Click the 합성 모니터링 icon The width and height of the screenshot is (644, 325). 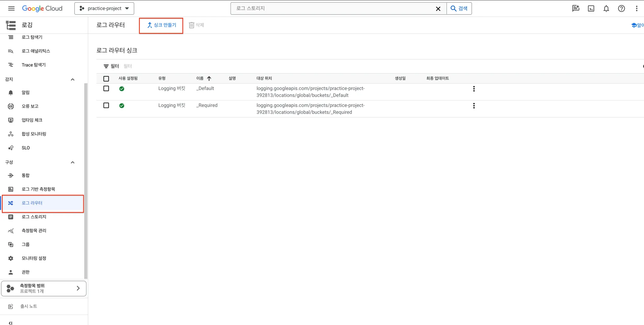pos(11,134)
